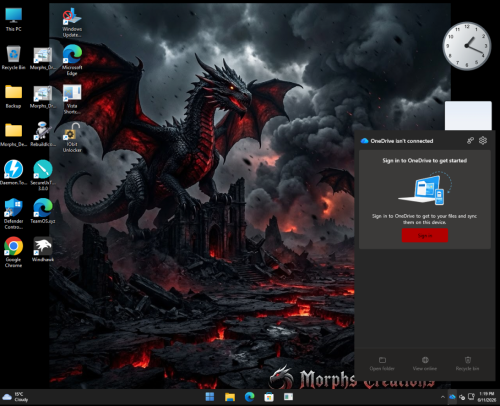
Task: Open the weather widget on taskbar
Action: tap(15, 397)
